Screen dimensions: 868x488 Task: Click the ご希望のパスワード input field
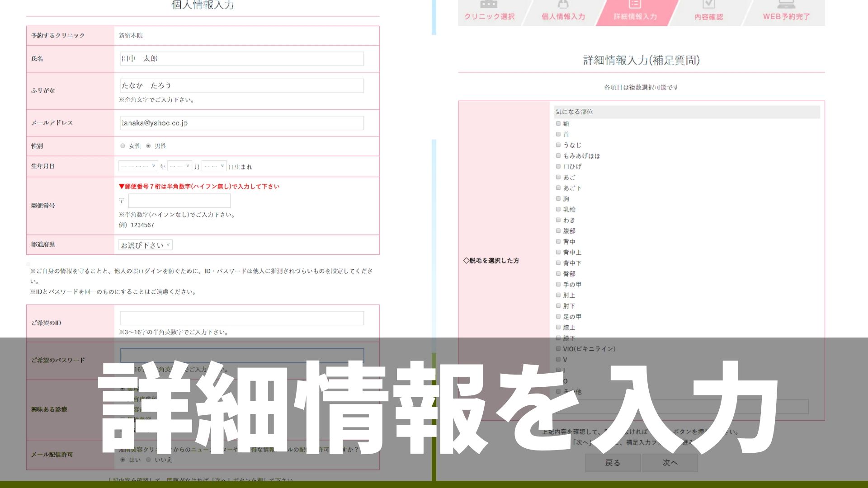coord(242,355)
